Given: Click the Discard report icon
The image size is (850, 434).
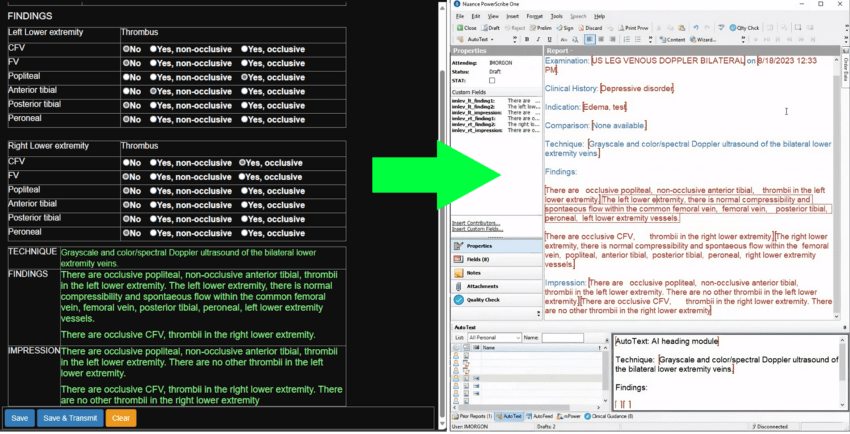Looking at the screenshot, I should pyautogui.click(x=590, y=28).
